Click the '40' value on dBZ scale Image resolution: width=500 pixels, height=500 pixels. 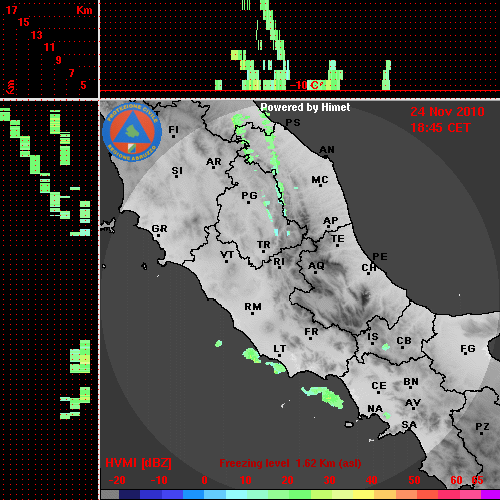(x=372, y=480)
